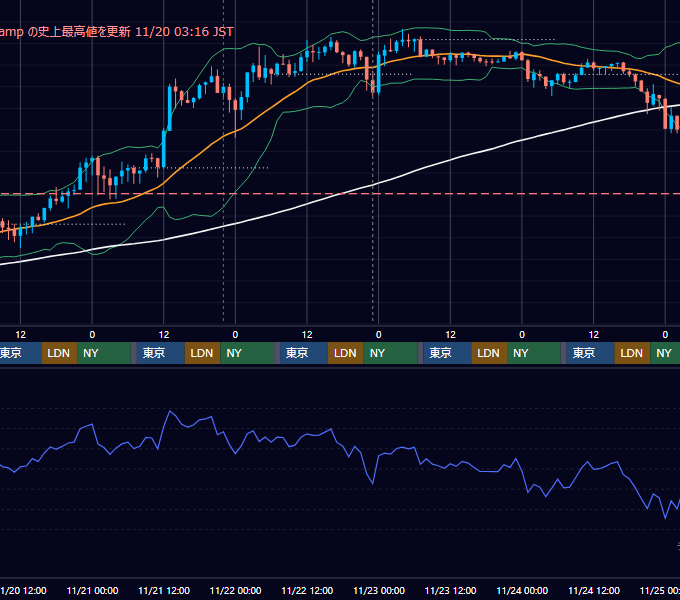
Task: Select the 11/24 00:00 date label on the bottom axis
Action: (522, 590)
